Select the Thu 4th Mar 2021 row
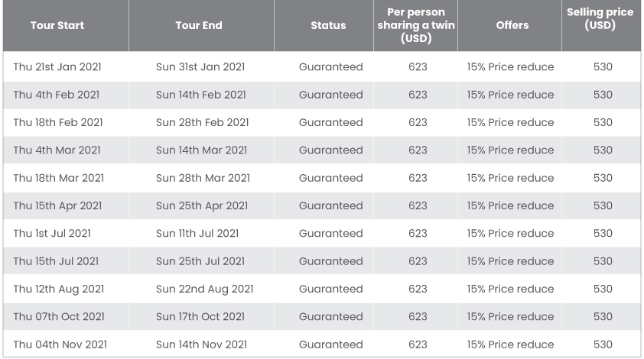Screen dimensions: 644x359 click(x=322, y=150)
